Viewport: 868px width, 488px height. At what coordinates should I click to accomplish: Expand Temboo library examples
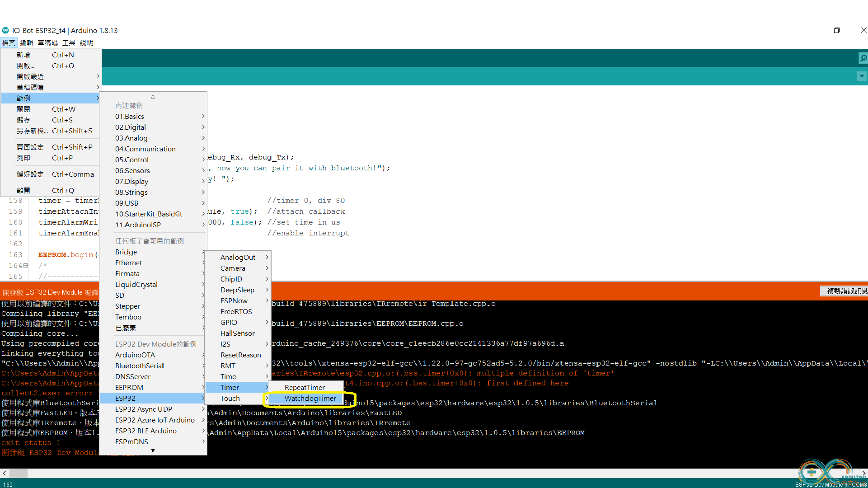(x=153, y=317)
